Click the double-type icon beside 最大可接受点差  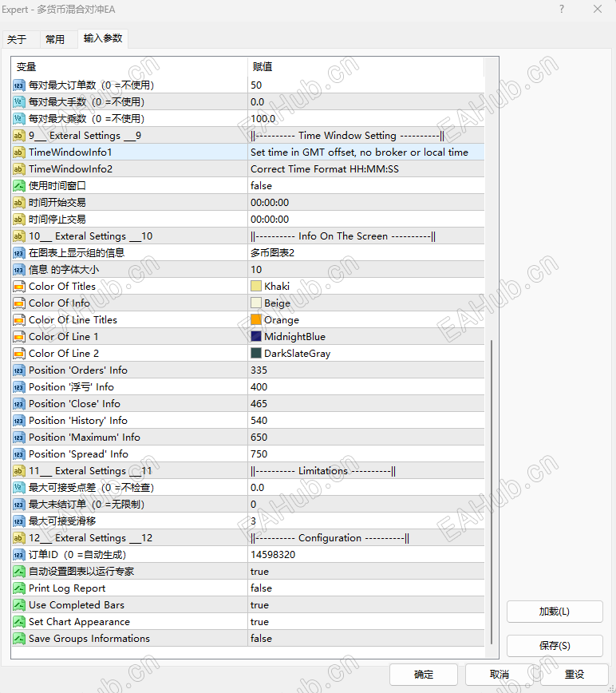coord(18,488)
